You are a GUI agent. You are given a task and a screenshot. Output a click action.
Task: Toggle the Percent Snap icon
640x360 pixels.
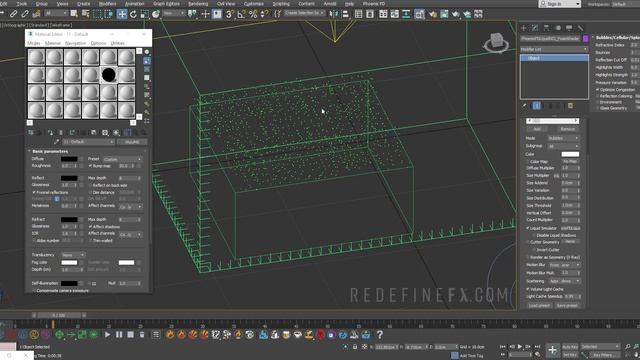(x=253, y=14)
